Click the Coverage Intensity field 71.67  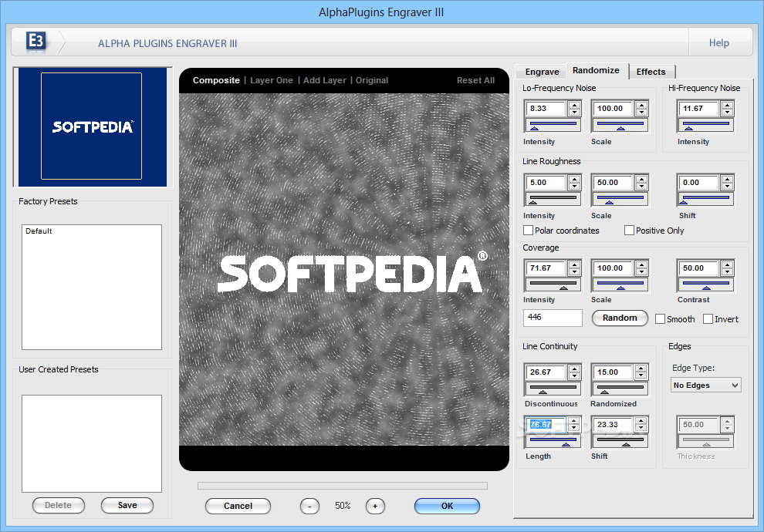coord(546,268)
